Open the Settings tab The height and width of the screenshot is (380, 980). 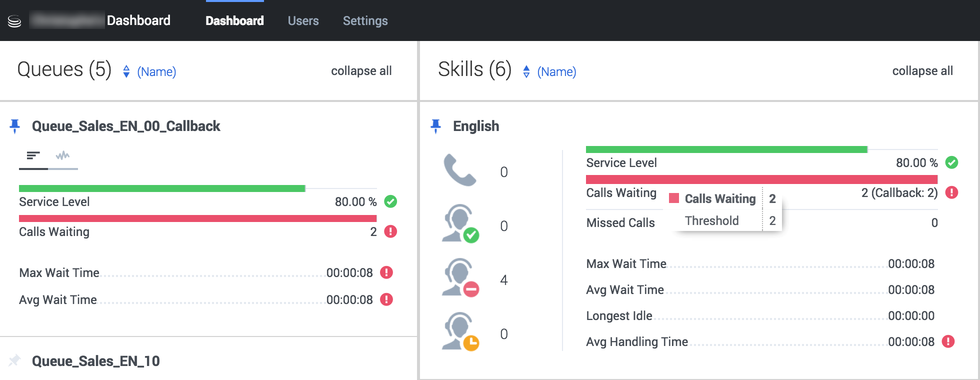pyautogui.click(x=365, y=21)
